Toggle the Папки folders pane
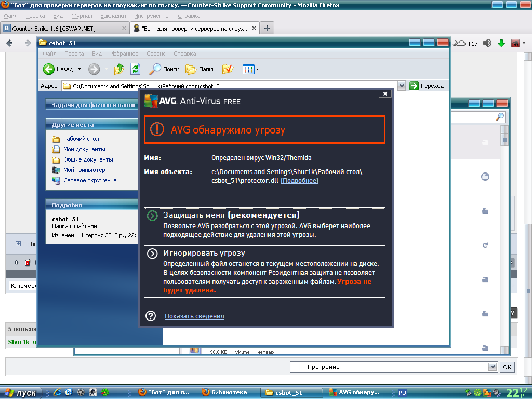The height and width of the screenshot is (399, 532). (x=201, y=69)
